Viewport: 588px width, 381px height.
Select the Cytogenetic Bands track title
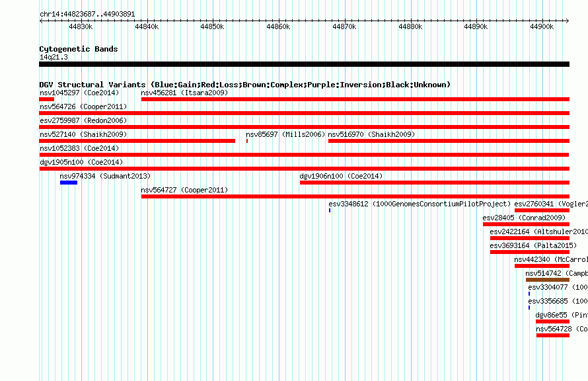[79, 49]
